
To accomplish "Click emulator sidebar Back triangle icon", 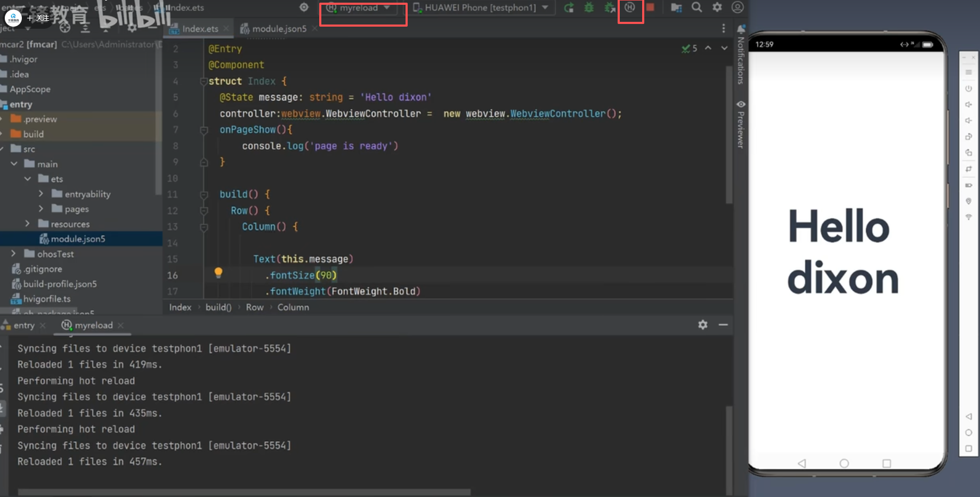I will (969, 416).
